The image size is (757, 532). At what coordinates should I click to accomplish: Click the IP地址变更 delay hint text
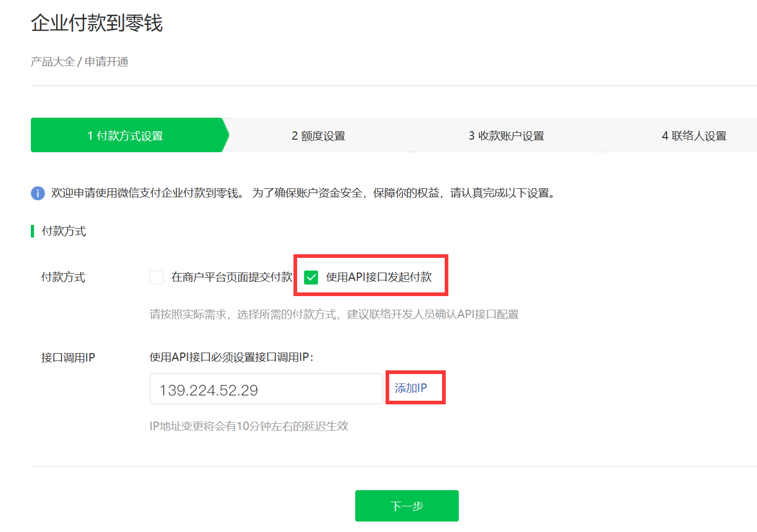click(x=249, y=426)
